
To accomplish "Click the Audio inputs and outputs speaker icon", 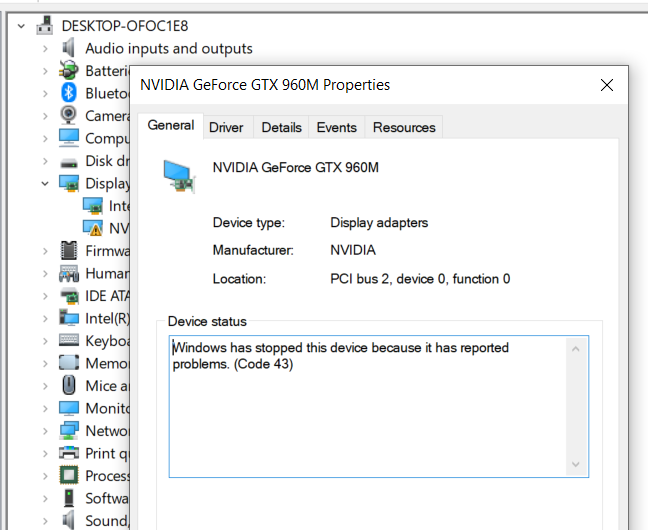I will [x=69, y=48].
